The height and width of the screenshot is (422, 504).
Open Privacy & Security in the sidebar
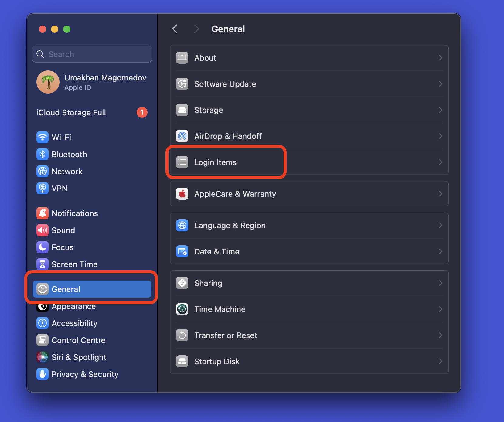[85, 374]
